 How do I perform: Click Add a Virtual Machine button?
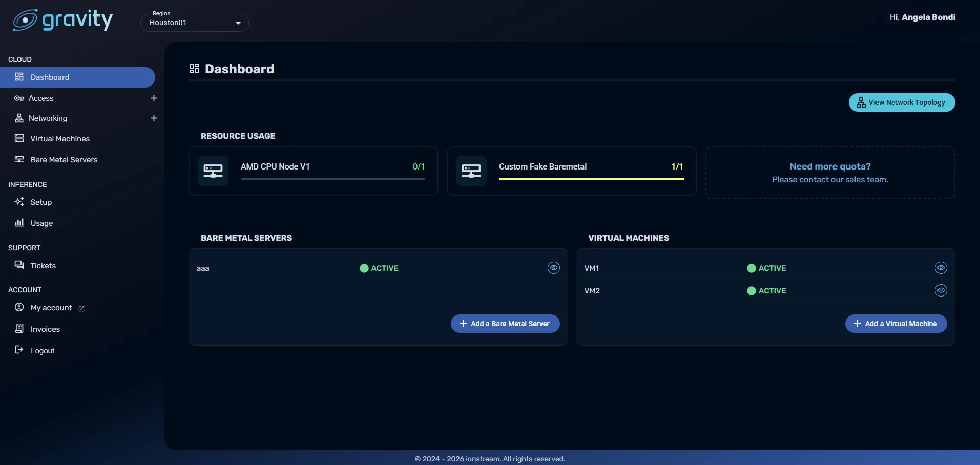896,324
